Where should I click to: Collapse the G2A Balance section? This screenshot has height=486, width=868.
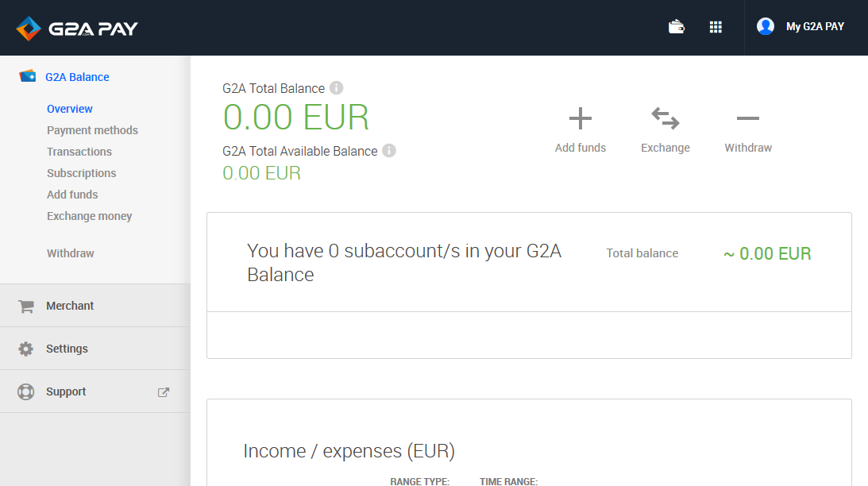pos(77,77)
